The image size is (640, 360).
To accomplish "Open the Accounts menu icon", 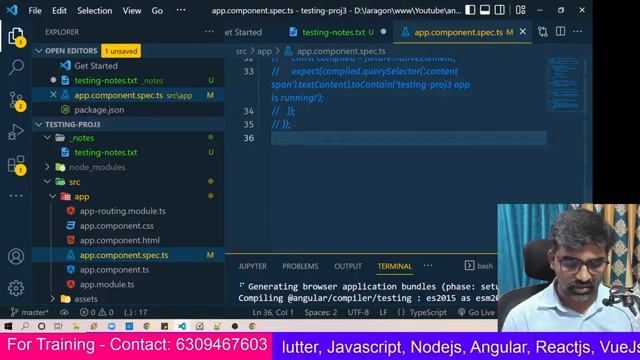I will (x=16, y=256).
